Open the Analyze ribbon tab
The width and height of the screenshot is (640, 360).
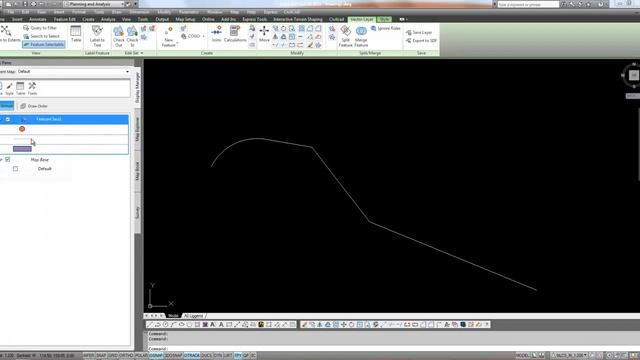click(x=108, y=19)
